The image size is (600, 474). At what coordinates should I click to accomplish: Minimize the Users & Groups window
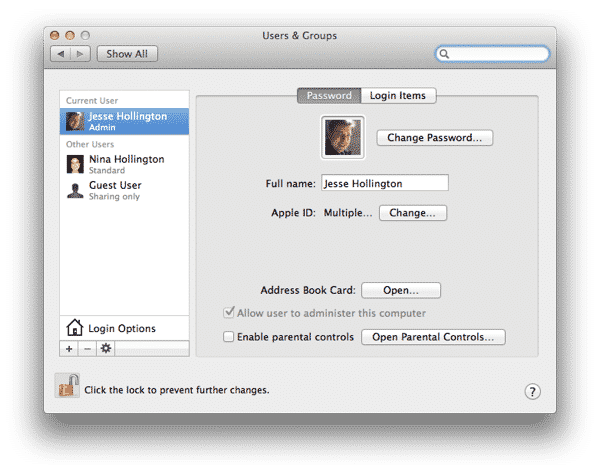[x=70, y=36]
